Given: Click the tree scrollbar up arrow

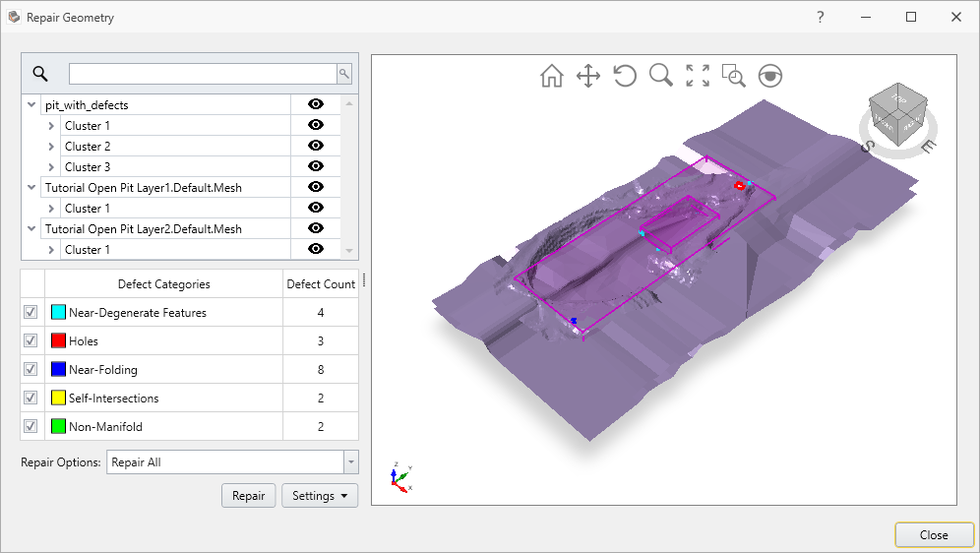Looking at the screenshot, I should [348, 103].
